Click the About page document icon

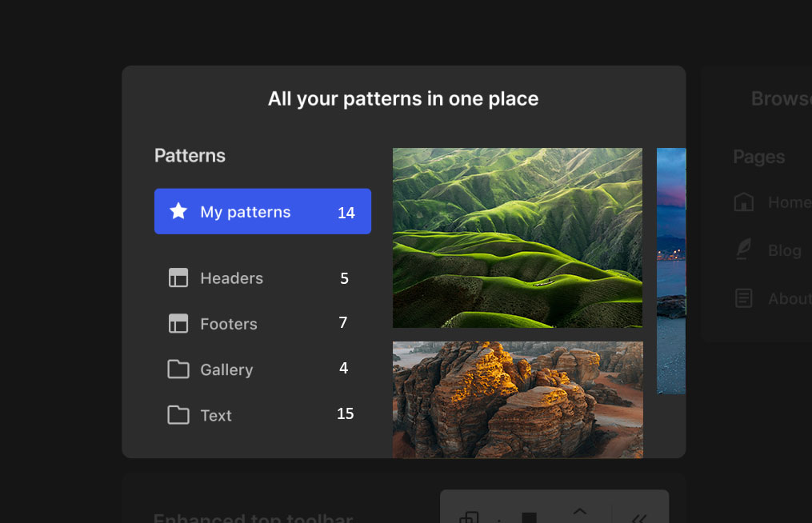click(x=744, y=298)
